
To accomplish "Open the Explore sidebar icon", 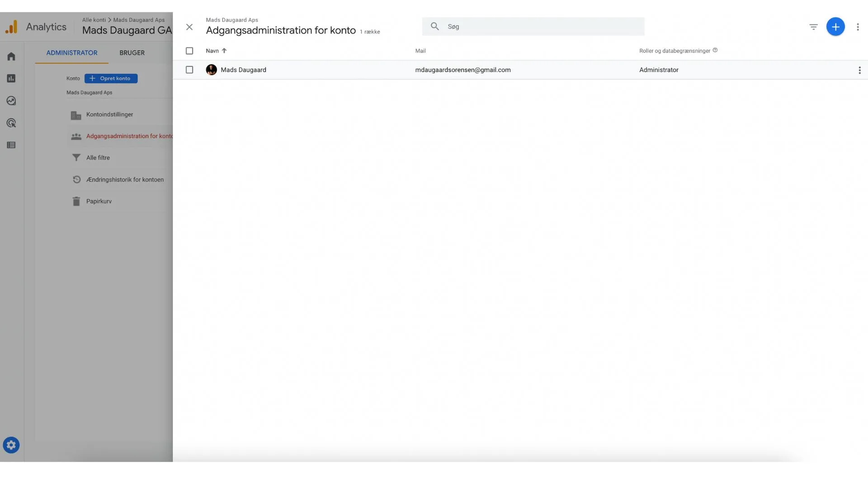I will click(x=11, y=101).
